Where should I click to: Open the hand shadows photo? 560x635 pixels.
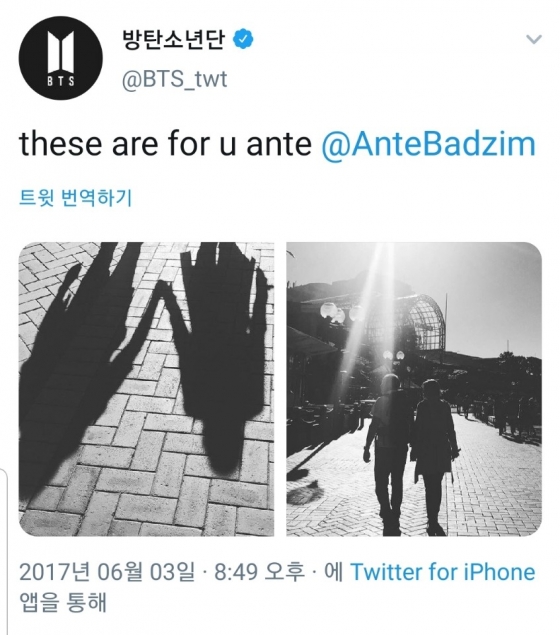147,389
